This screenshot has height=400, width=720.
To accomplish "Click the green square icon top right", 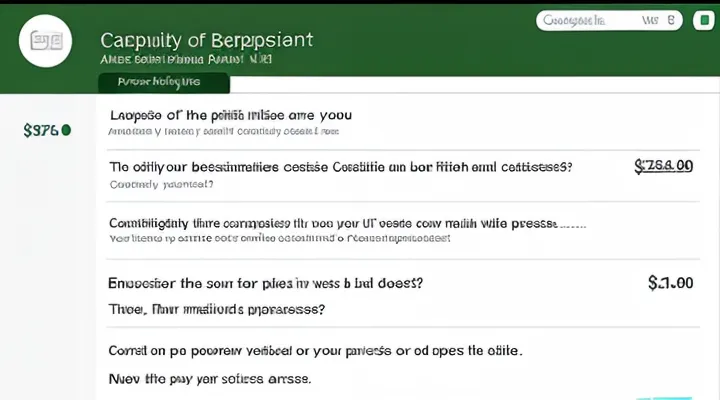I will 701,19.
